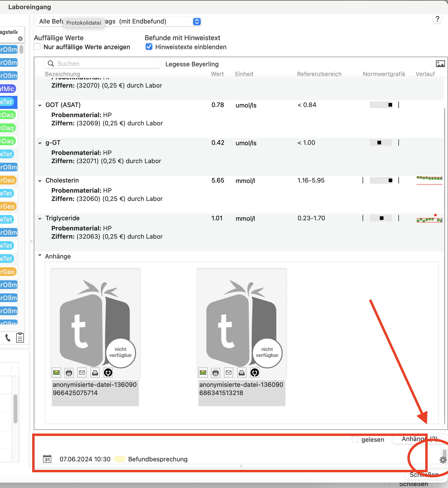This screenshot has width=448, height=488.
Task: Click the magnifier icon in the Suchen field
Action: tap(51, 64)
